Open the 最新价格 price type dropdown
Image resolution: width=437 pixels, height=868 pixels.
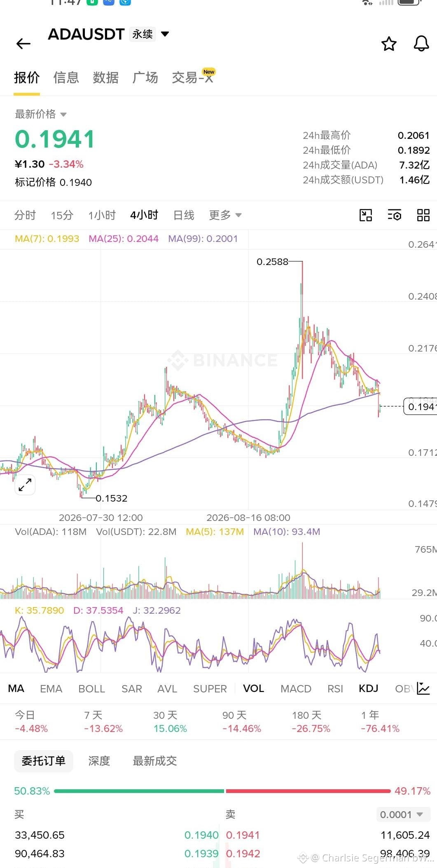(41, 114)
